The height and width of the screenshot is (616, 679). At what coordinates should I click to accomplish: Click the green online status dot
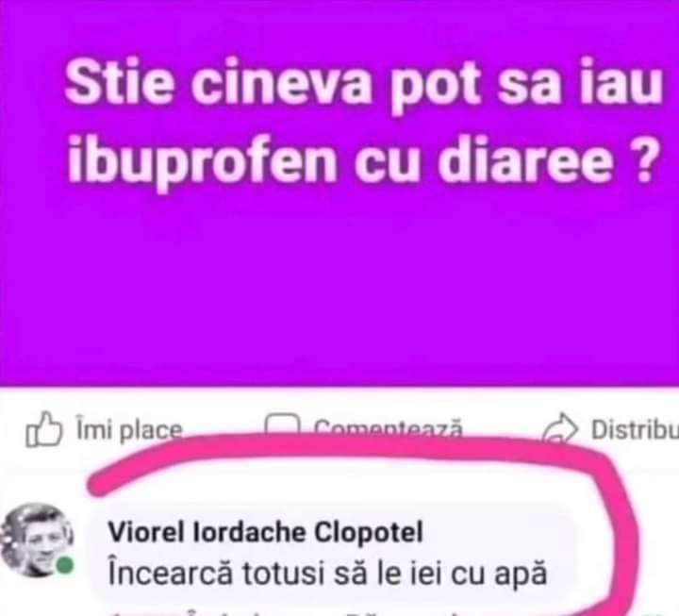click(65, 565)
